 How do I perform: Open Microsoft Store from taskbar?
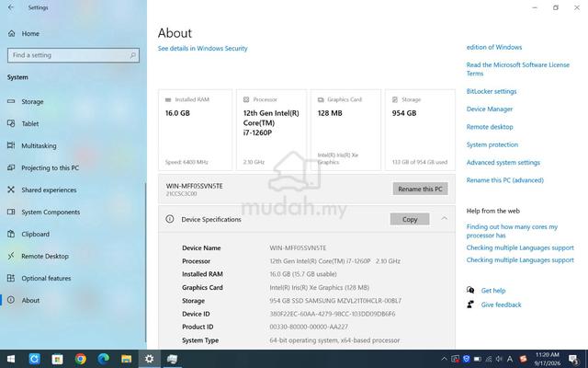click(x=57, y=359)
